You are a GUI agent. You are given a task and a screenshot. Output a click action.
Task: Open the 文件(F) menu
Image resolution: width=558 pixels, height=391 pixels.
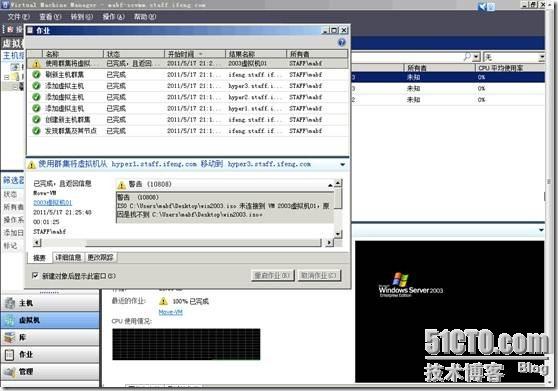coord(19,17)
